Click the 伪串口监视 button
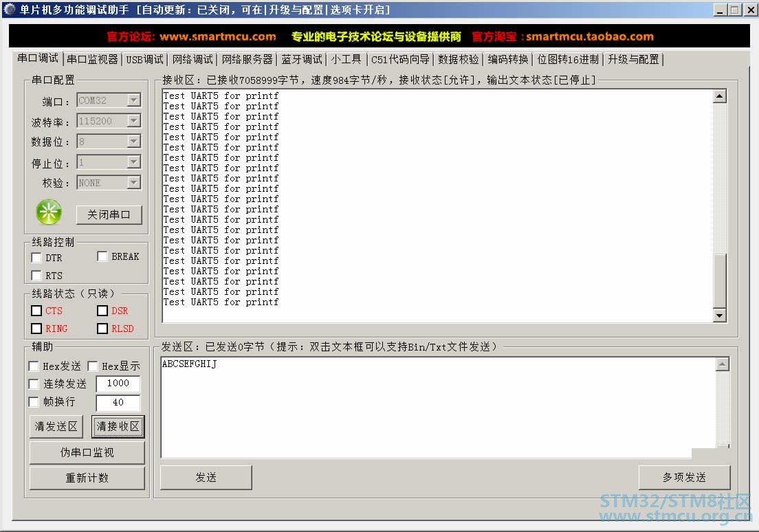This screenshot has width=759, height=532. pyautogui.click(x=87, y=452)
